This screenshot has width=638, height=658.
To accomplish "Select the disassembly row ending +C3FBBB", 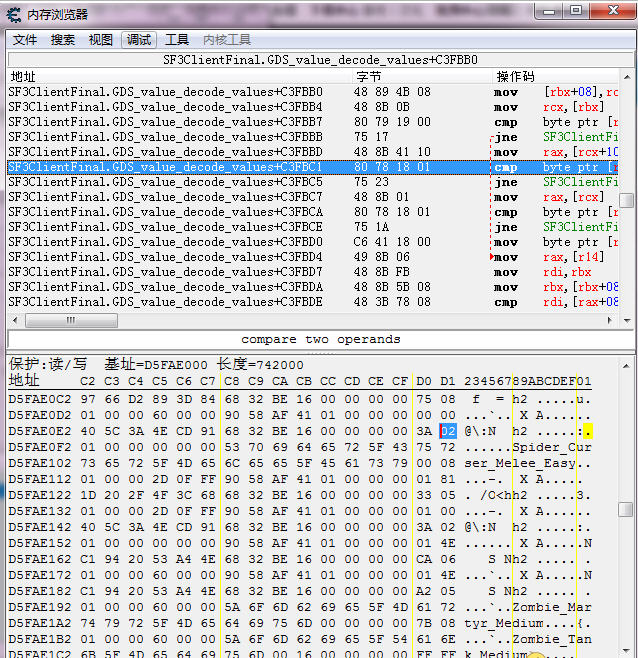I will (x=313, y=137).
